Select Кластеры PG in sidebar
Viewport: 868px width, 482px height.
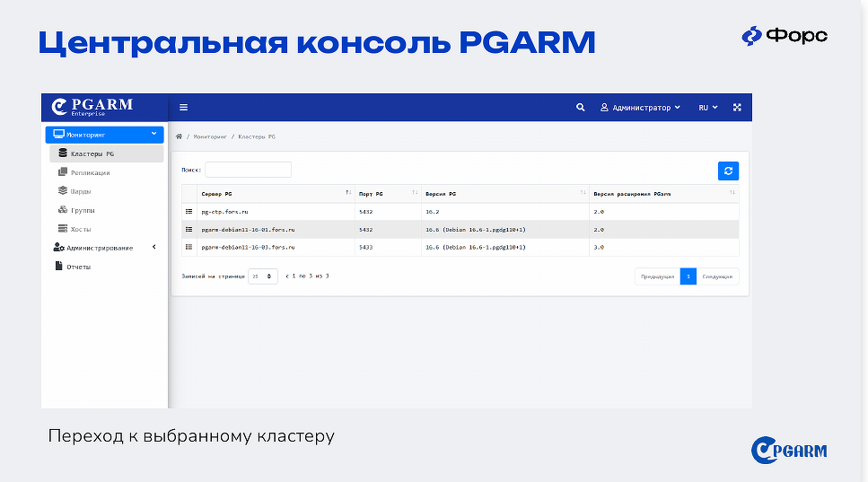click(x=106, y=153)
